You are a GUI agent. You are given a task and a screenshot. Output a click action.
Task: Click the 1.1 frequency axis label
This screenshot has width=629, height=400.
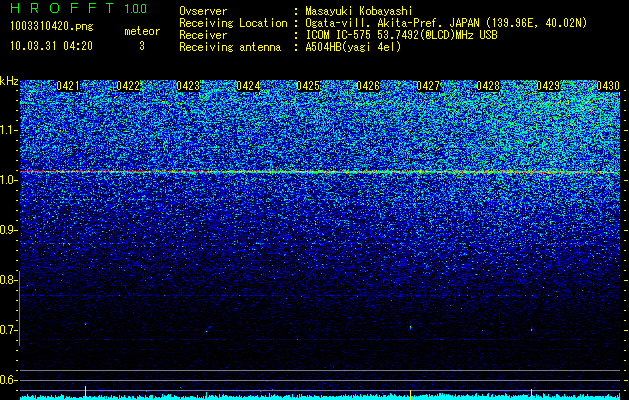click(x=9, y=130)
